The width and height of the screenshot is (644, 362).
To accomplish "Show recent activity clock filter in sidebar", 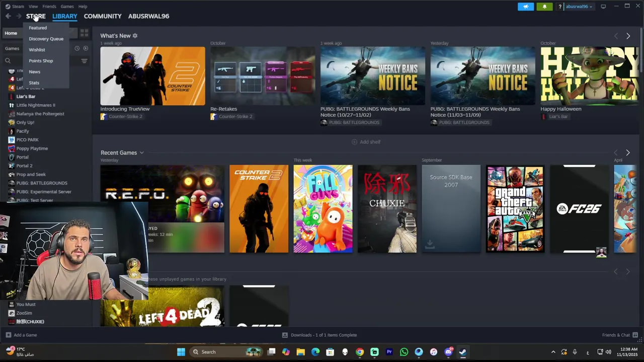I will coord(77,48).
